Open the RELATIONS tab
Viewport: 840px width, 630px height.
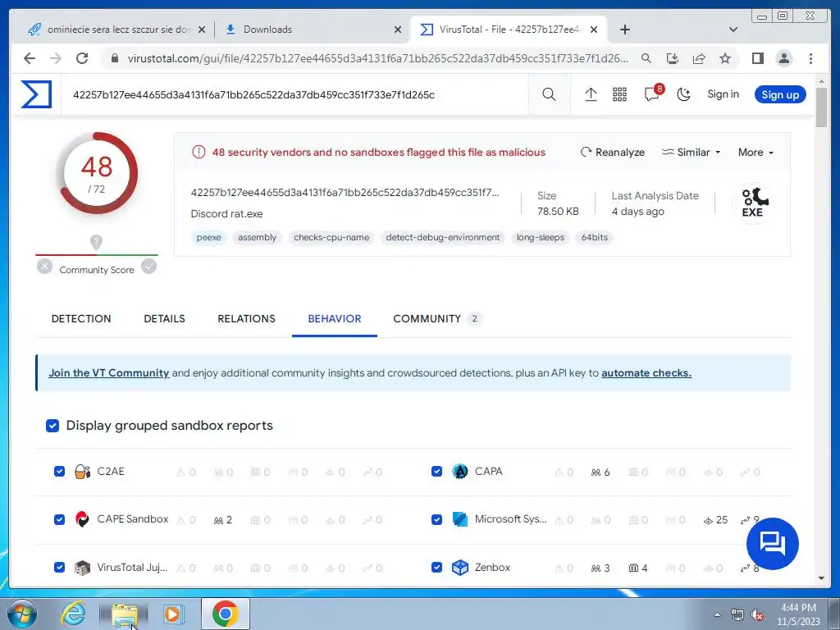pyautogui.click(x=246, y=319)
